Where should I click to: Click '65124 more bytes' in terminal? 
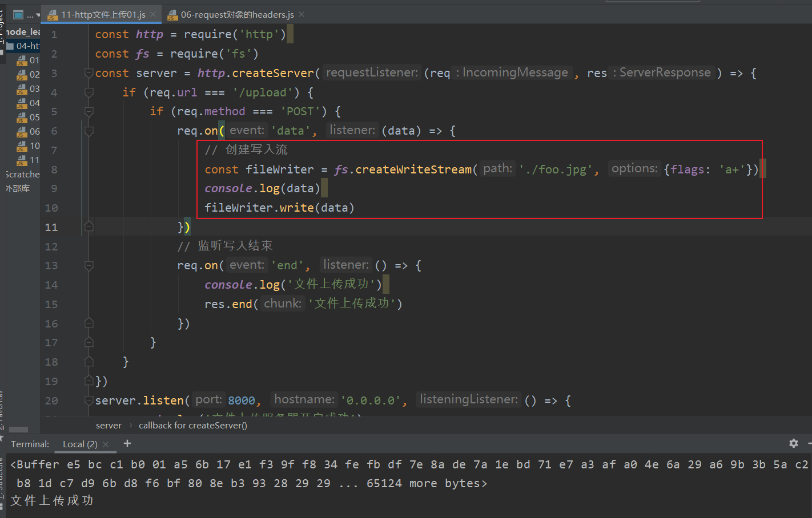[423, 483]
